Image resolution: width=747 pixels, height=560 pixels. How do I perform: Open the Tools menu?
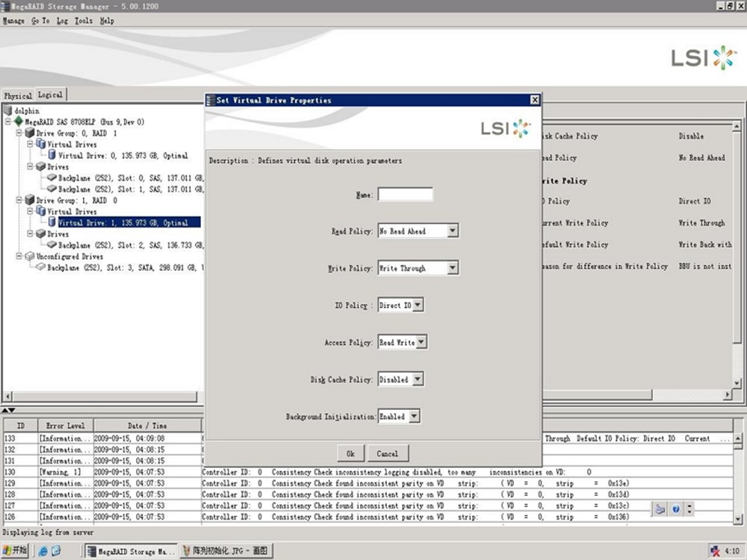click(x=84, y=21)
